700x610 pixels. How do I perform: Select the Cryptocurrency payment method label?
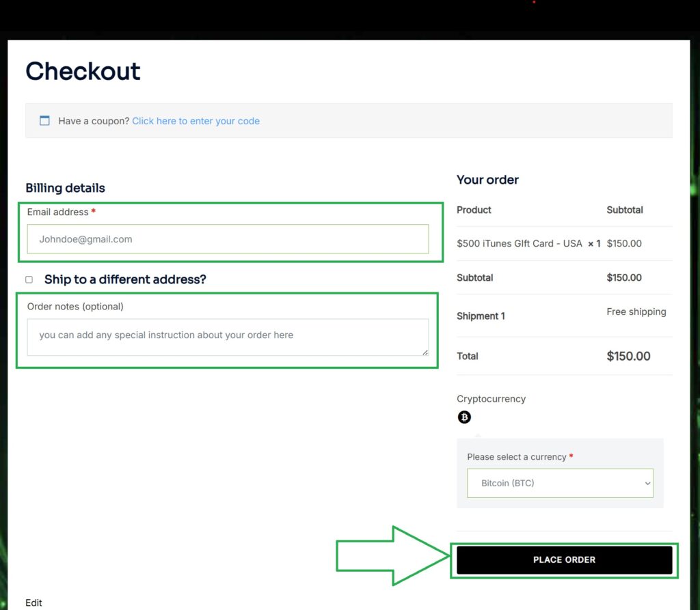491,399
